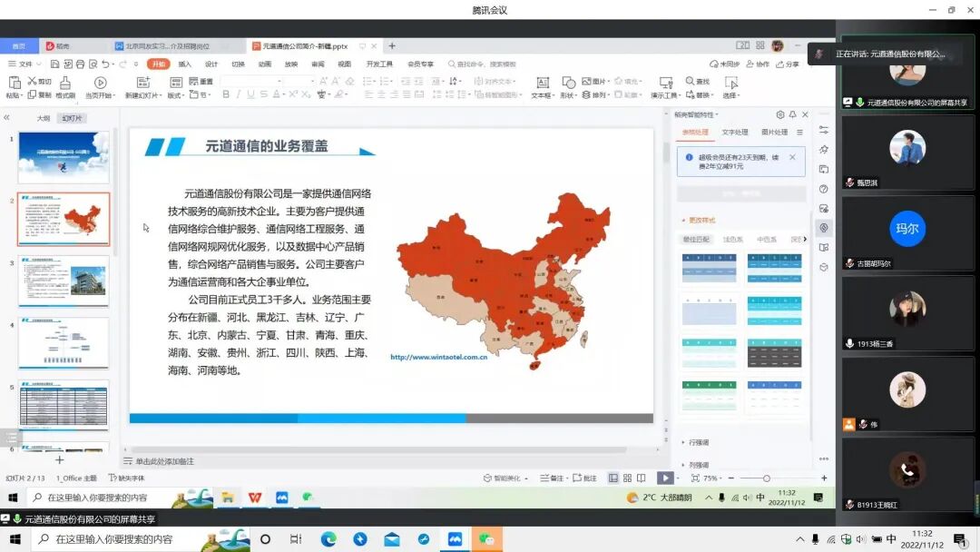
Task: Switch to Text Processing (文字处理) panel tab
Action: [x=734, y=132]
